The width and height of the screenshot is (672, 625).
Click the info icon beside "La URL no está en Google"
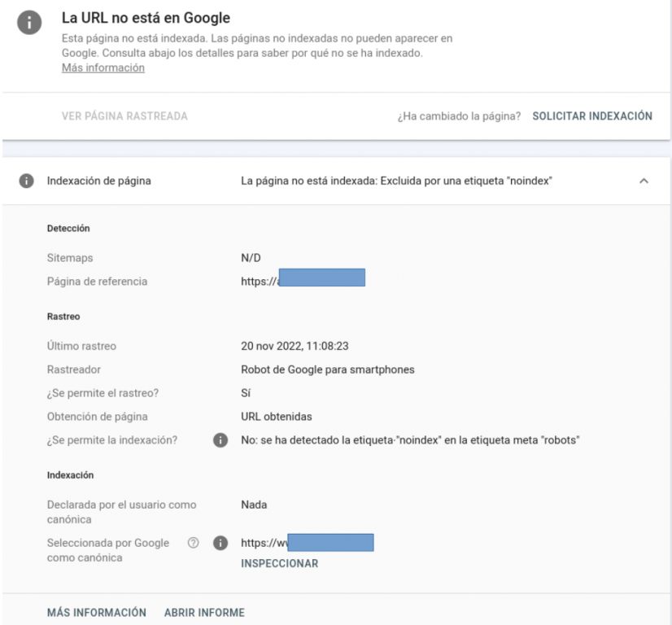pyautogui.click(x=29, y=24)
